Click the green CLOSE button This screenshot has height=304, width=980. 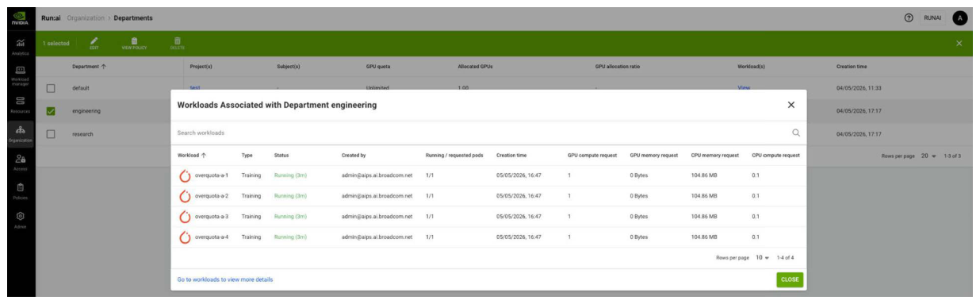(790, 279)
